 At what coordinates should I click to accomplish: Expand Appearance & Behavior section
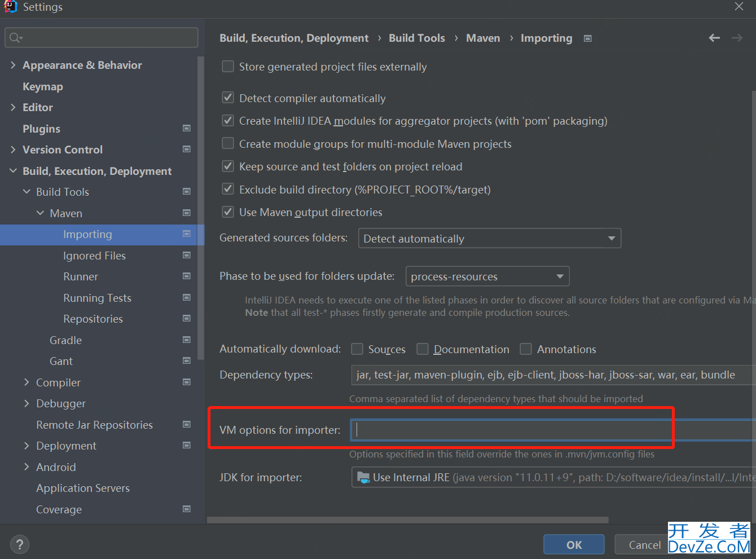tap(13, 65)
